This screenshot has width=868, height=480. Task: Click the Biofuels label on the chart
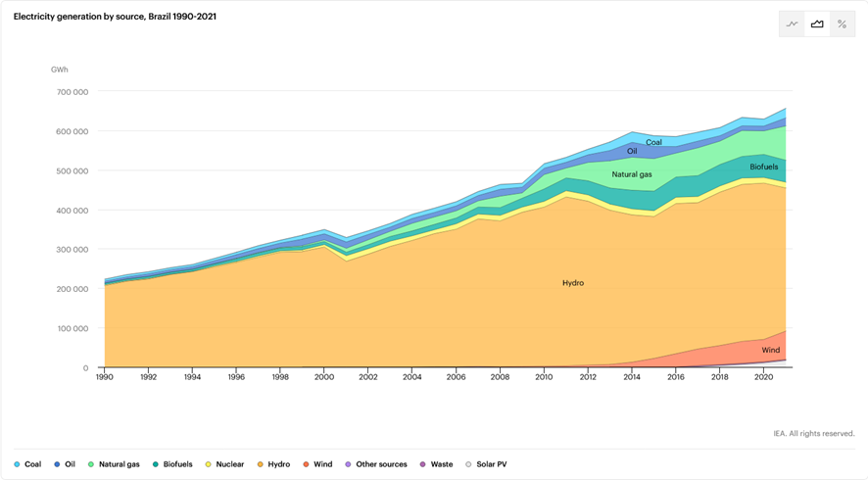click(764, 168)
